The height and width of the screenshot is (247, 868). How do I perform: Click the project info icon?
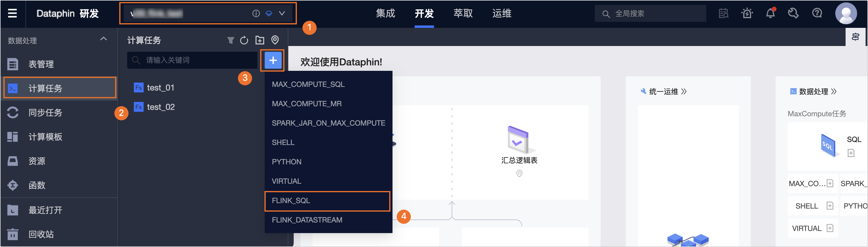256,14
